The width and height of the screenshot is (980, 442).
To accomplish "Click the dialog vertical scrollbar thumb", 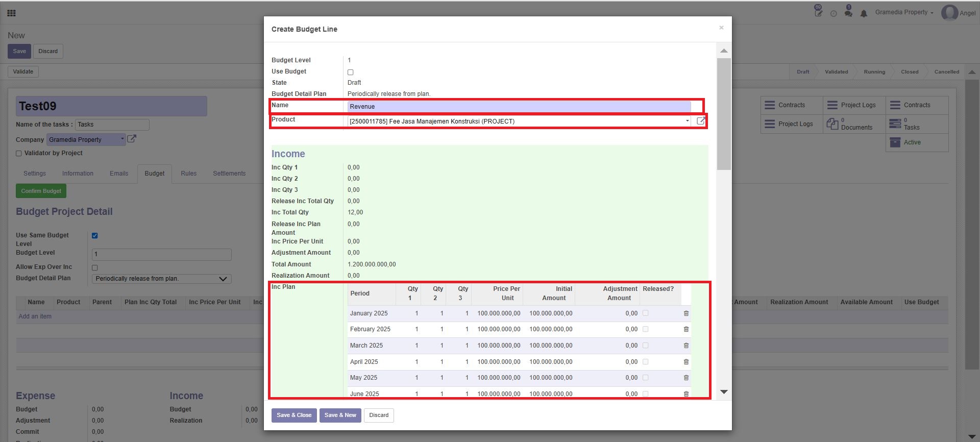I will click(x=724, y=114).
